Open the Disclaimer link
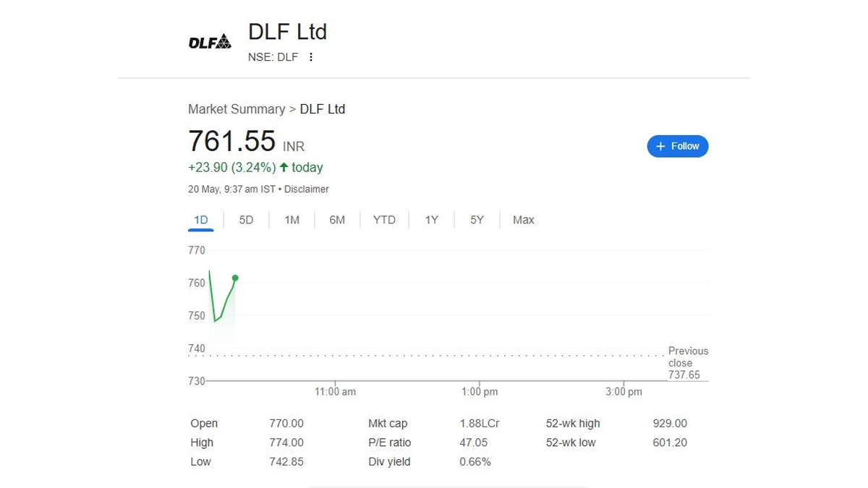Image resolution: width=868 pixels, height=488 pixels. pos(307,189)
